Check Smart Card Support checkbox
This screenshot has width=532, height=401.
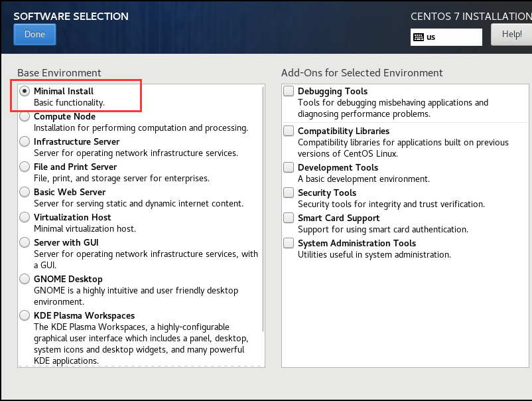pos(289,218)
